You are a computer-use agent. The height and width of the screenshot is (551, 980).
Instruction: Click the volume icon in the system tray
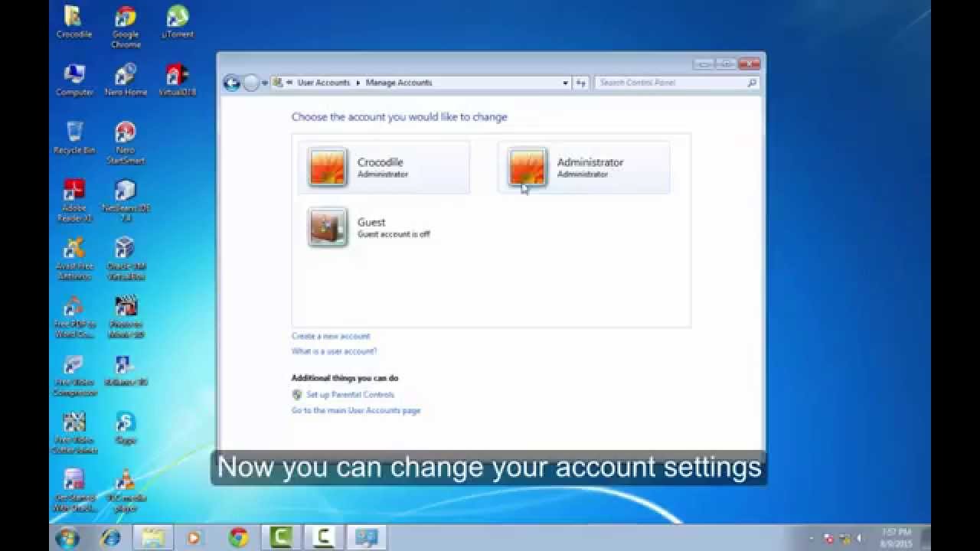point(860,538)
